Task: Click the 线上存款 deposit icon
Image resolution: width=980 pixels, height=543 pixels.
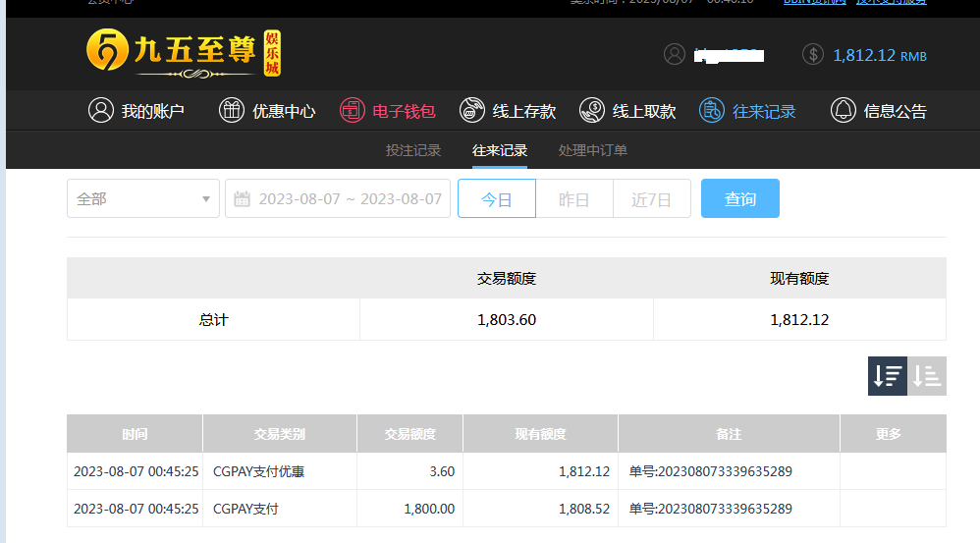Action: (x=472, y=111)
